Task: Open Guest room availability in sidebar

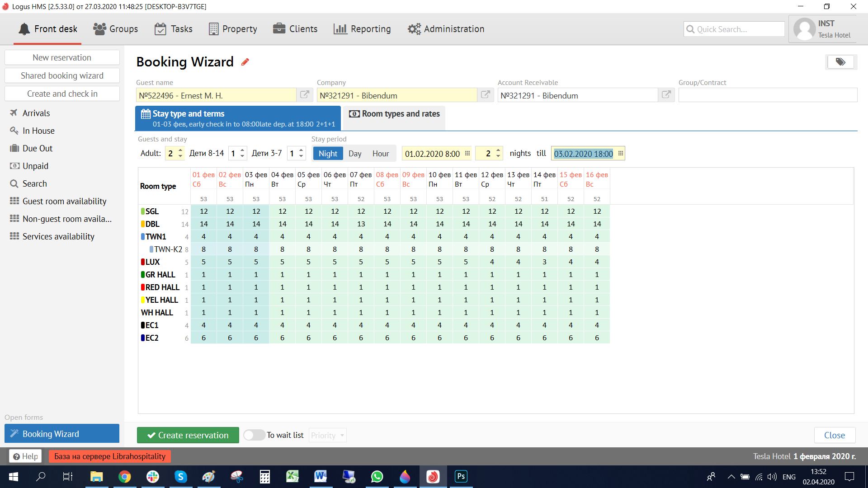Action: click(x=64, y=201)
